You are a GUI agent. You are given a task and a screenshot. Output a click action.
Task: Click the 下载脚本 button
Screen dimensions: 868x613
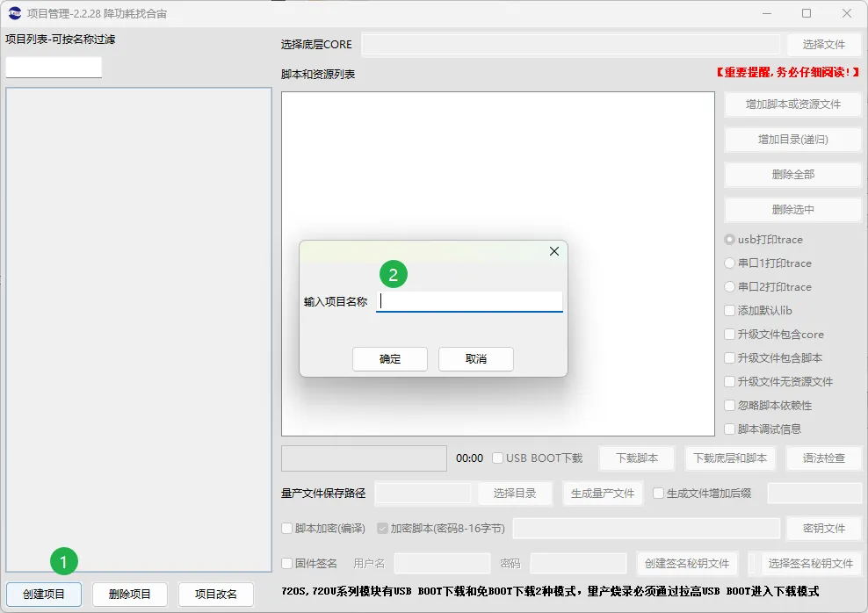coord(637,458)
